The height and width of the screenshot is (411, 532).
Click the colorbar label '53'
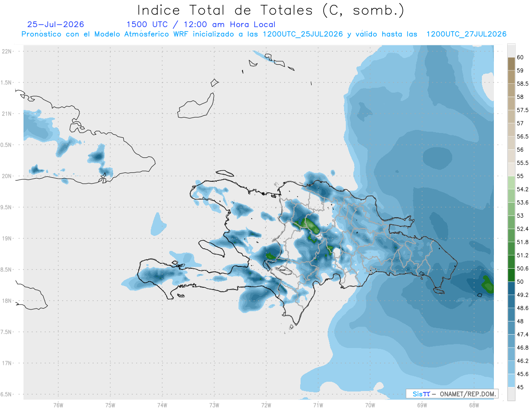coord(520,216)
